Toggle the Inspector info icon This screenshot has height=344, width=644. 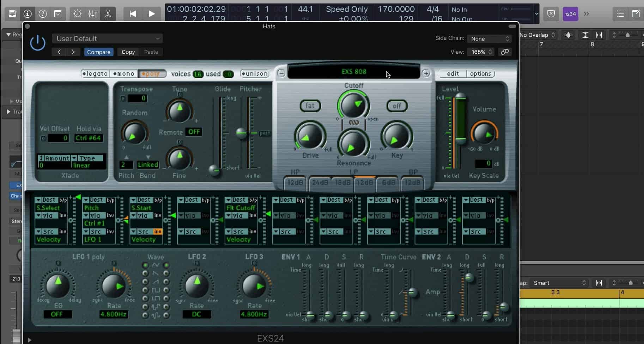click(x=28, y=14)
